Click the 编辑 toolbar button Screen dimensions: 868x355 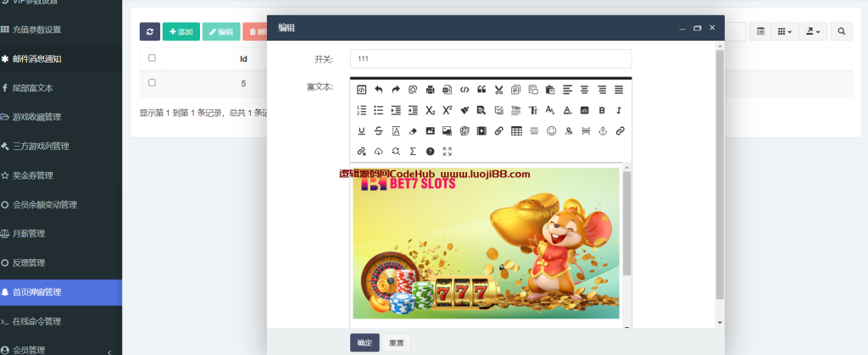[221, 31]
